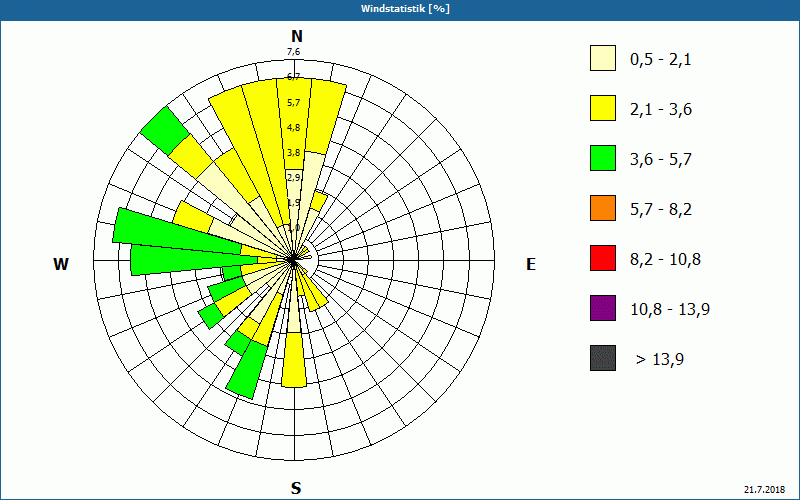Click the '> 13,9' legend label
This screenshot has width=800, height=500.
660,360
